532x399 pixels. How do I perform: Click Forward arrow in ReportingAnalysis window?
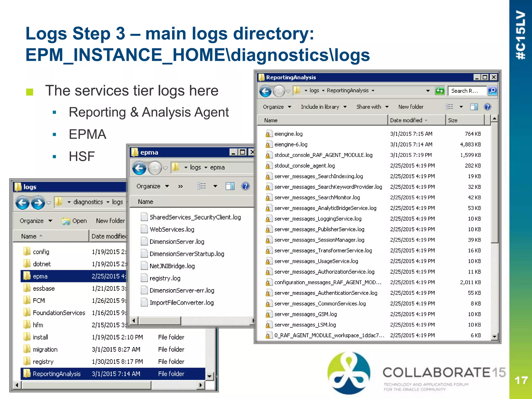[279, 91]
